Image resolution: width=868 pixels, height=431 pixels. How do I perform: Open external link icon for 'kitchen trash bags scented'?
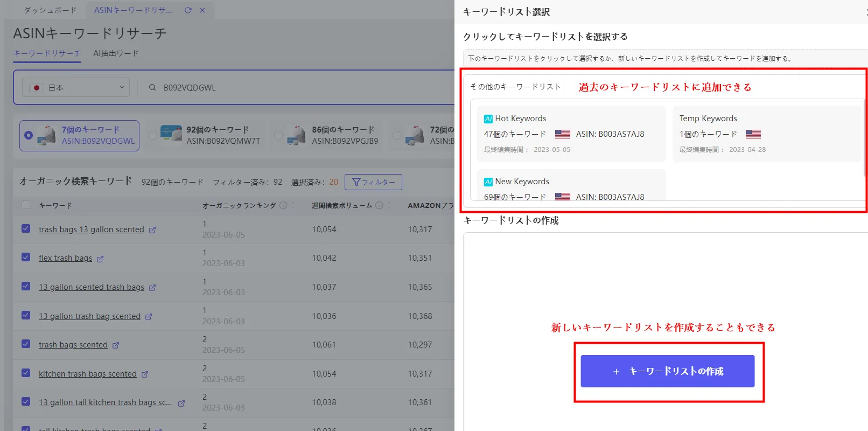pyautogui.click(x=145, y=374)
